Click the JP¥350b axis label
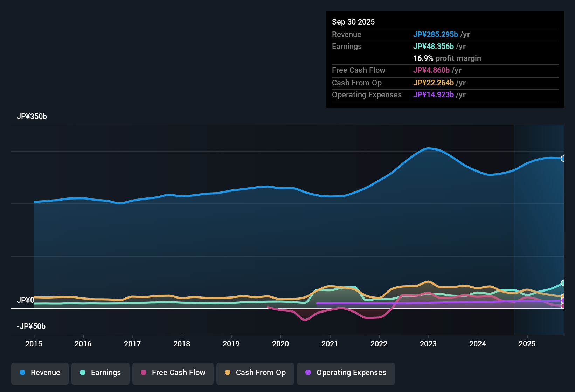The image size is (575, 392). coord(32,117)
